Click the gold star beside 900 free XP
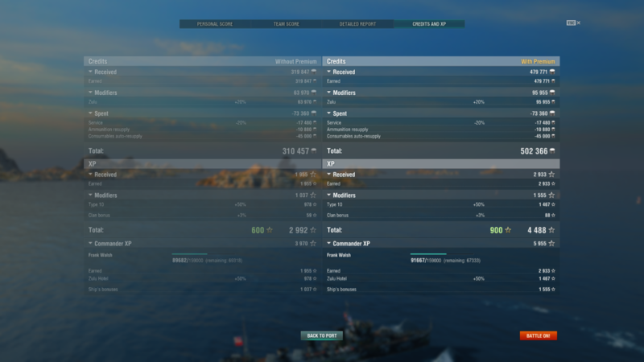644x362 pixels. point(508,230)
